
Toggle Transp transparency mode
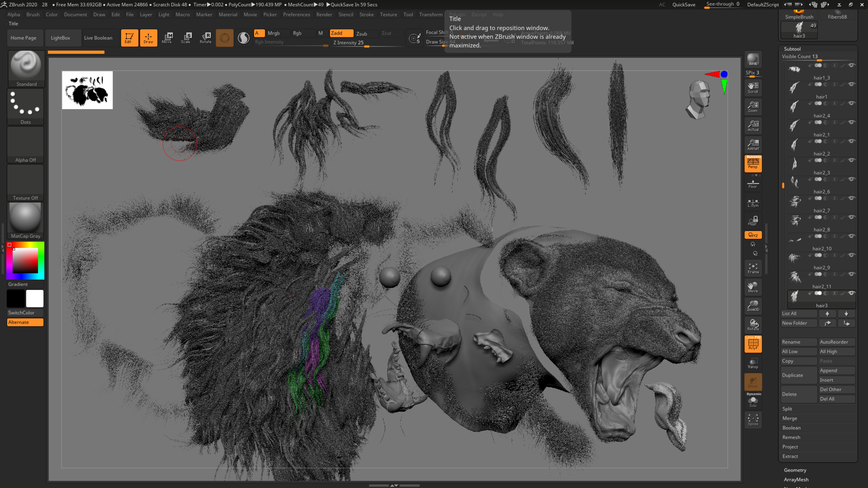[x=753, y=363]
